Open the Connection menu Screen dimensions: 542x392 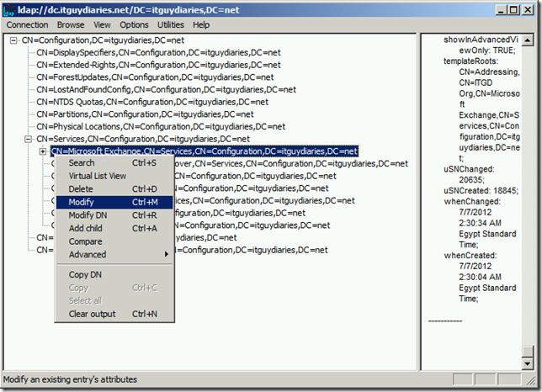tap(27, 25)
